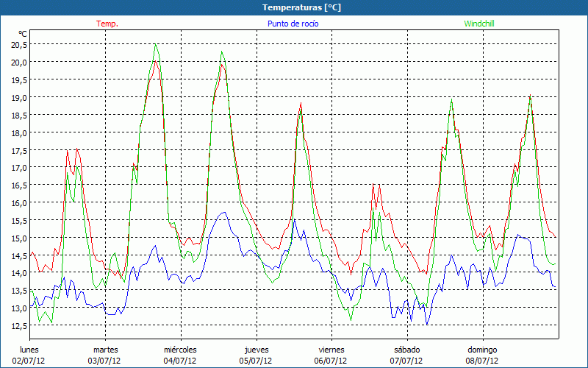Choose the "miércoles" day label
Viewport: 588px width, 368px height.
(180, 350)
